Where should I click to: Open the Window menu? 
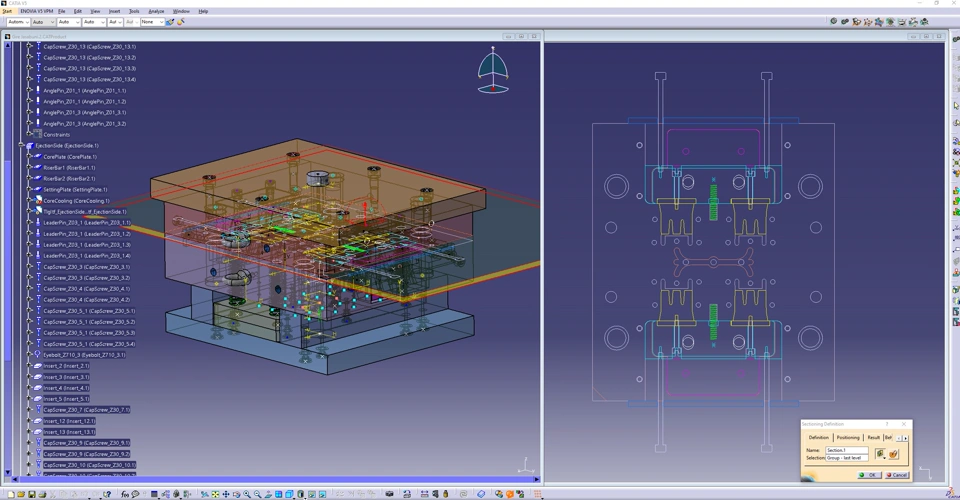tap(181, 11)
